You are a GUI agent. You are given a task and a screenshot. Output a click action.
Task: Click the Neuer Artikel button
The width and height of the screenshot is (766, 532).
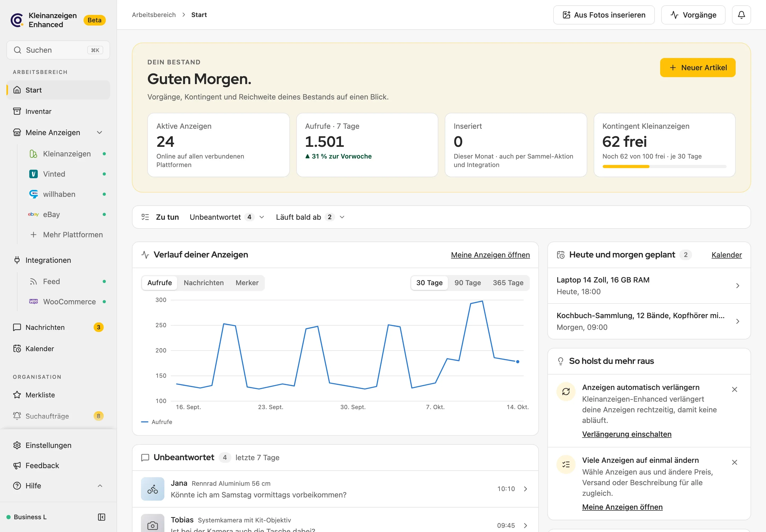[697, 68]
